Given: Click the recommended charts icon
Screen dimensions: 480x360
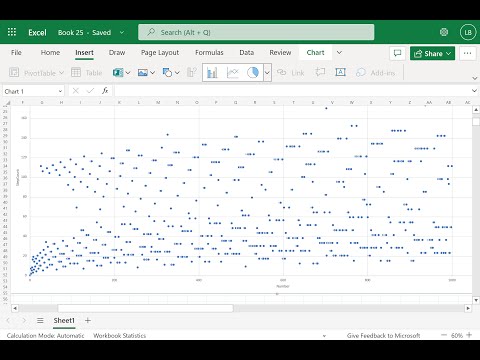Looking at the screenshot, I should (x=192, y=73).
